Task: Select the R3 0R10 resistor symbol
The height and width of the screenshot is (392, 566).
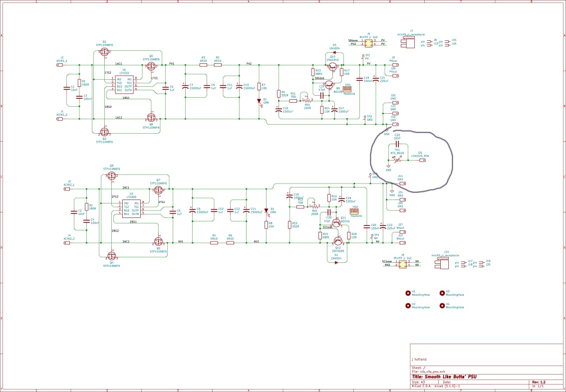Action: pos(203,65)
